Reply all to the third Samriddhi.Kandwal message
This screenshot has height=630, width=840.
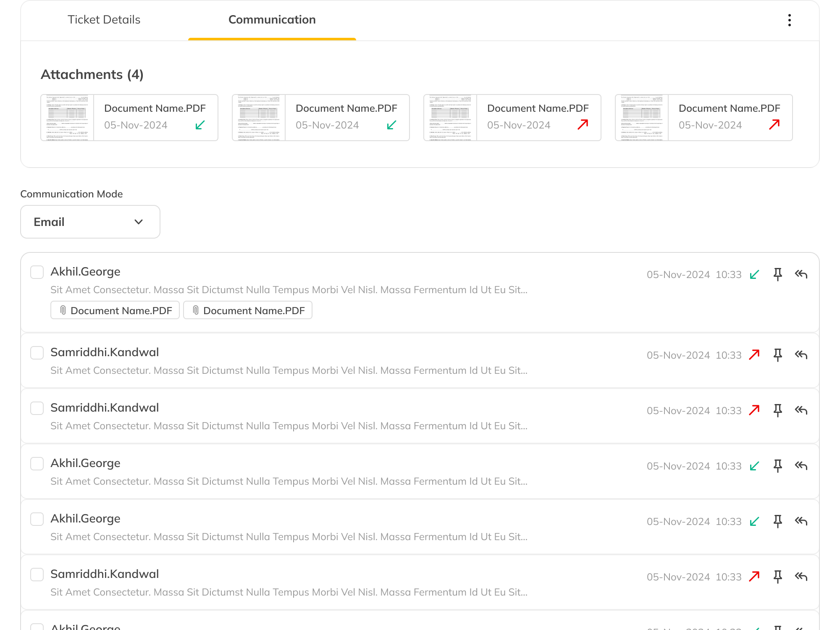point(801,577)
